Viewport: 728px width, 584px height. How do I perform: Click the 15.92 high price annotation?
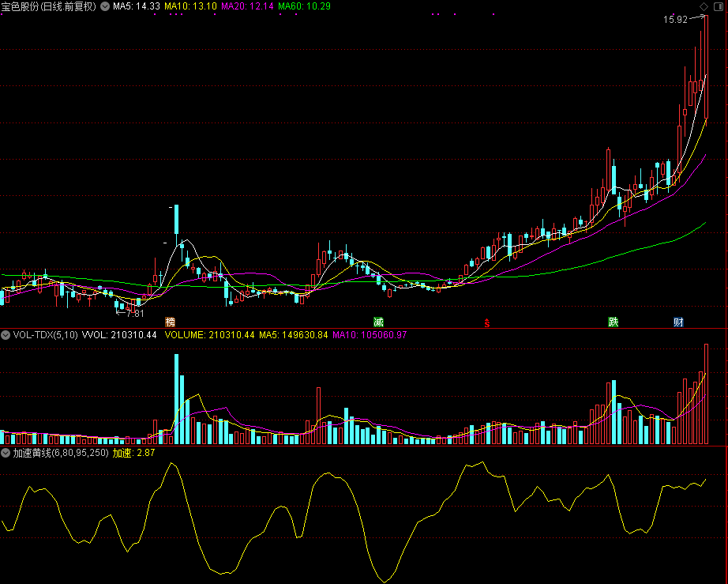coord(675,20)
